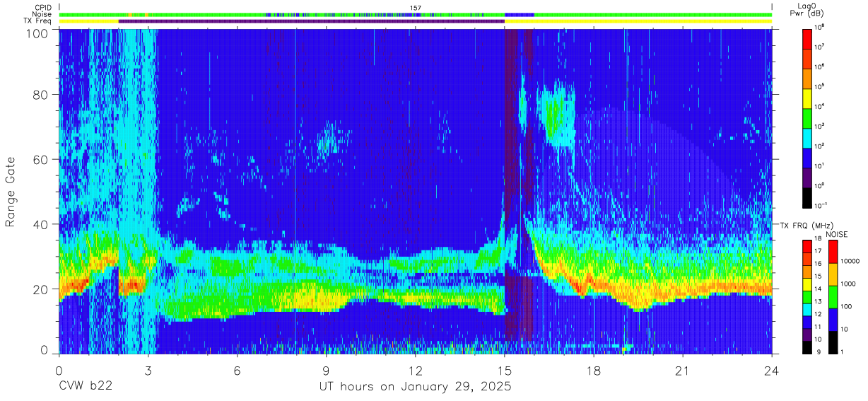Click the purple portion of the TX Freq strip
The height and width of the screenshot is (401, 868).
coord(311,21)
